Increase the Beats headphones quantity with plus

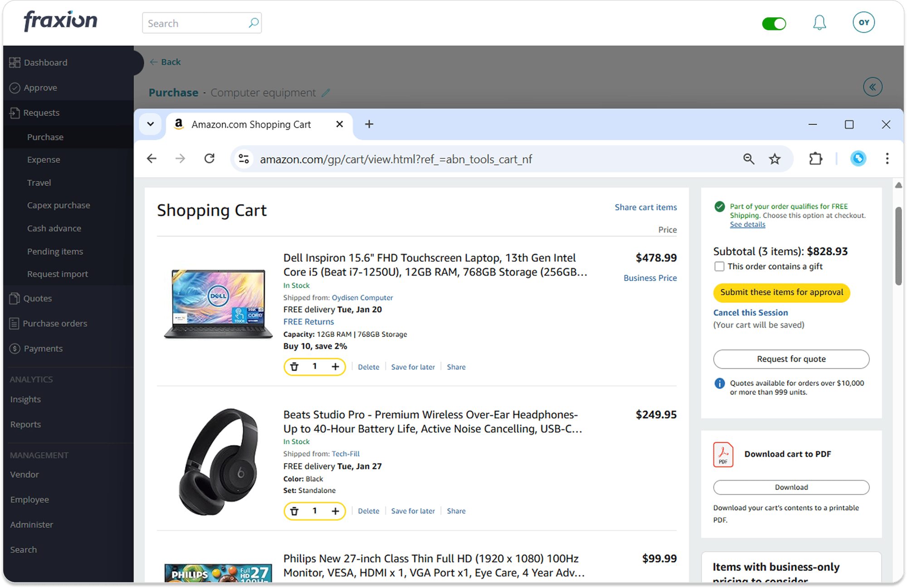(335, 511)
